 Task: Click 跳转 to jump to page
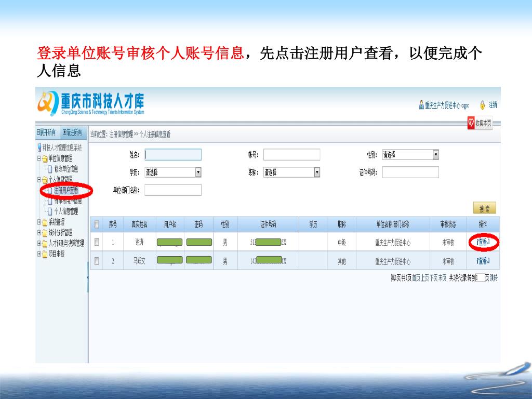pyautogui.click(x=494, y=278)
